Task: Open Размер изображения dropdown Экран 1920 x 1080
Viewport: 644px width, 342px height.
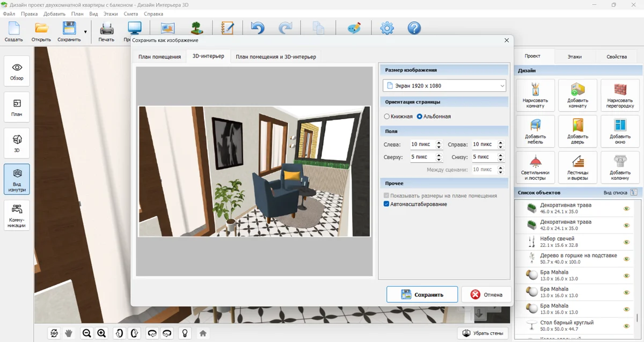Action: point(444,86)
